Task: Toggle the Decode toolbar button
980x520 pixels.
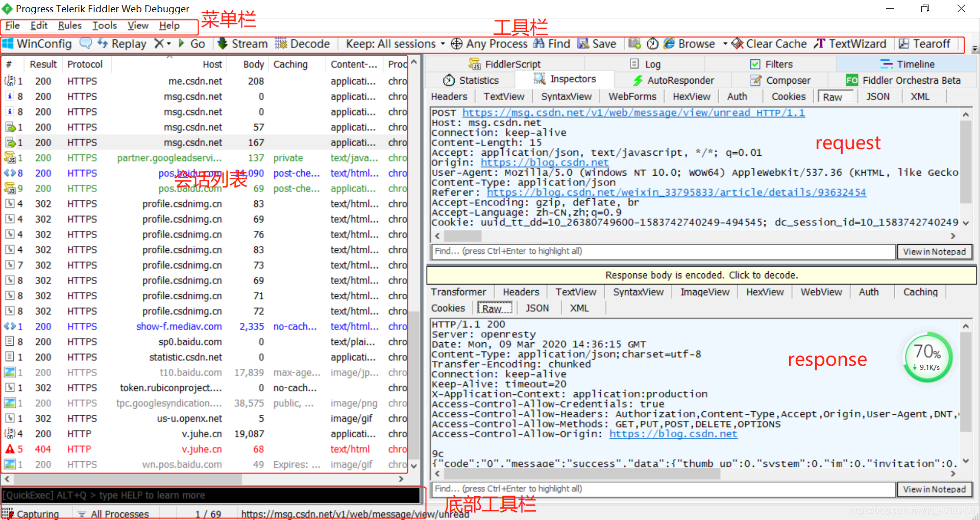Action: tap(303, 44)
